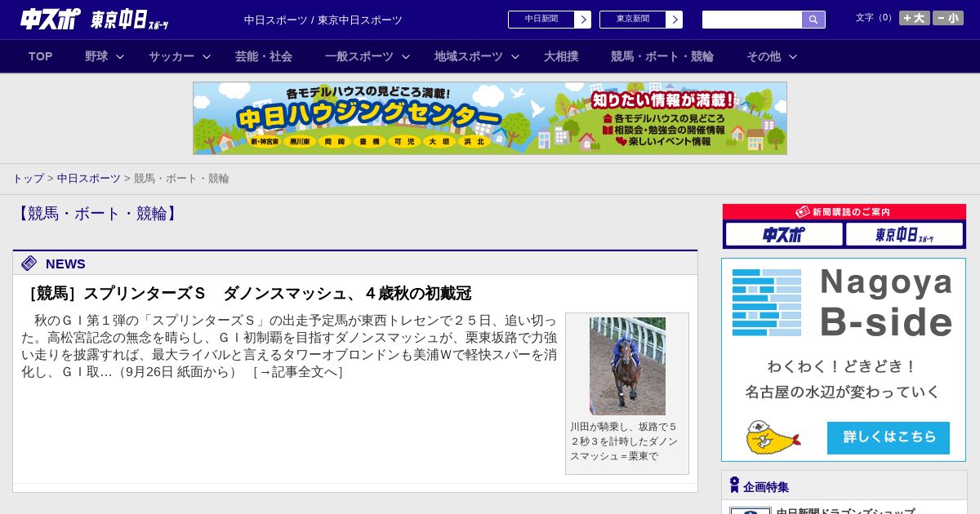Click the arrow beside 中日新聞
Viewport: 980px width, 514px height.
[583, 20]
